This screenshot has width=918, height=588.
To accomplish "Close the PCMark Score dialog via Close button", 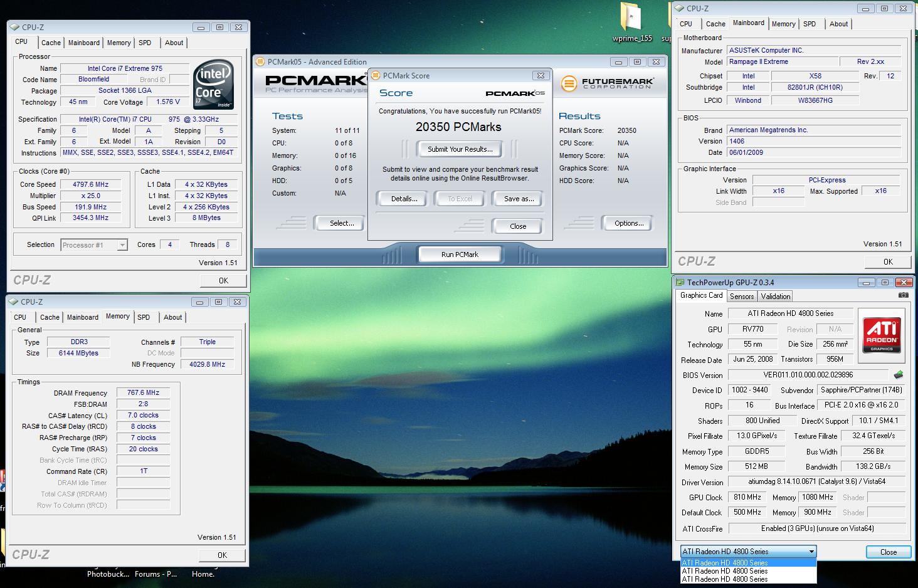I will pos(518,226).
